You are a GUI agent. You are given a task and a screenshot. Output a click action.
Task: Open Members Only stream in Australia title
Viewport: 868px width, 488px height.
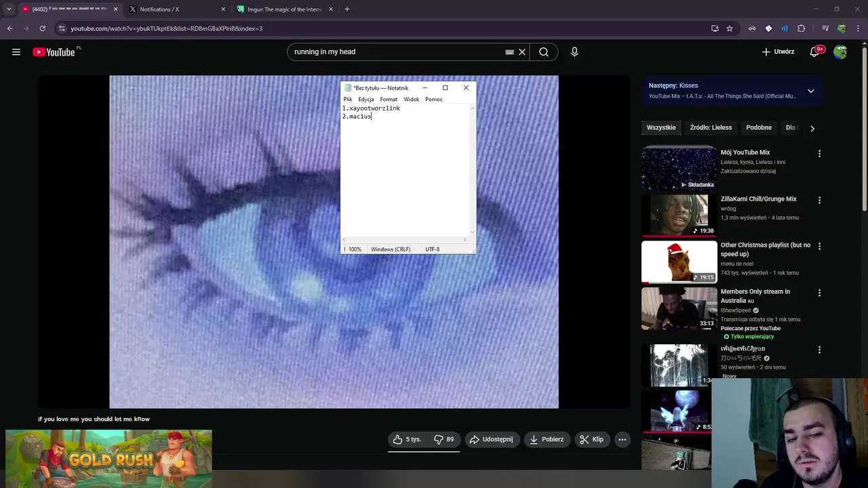tap(755, 296)
